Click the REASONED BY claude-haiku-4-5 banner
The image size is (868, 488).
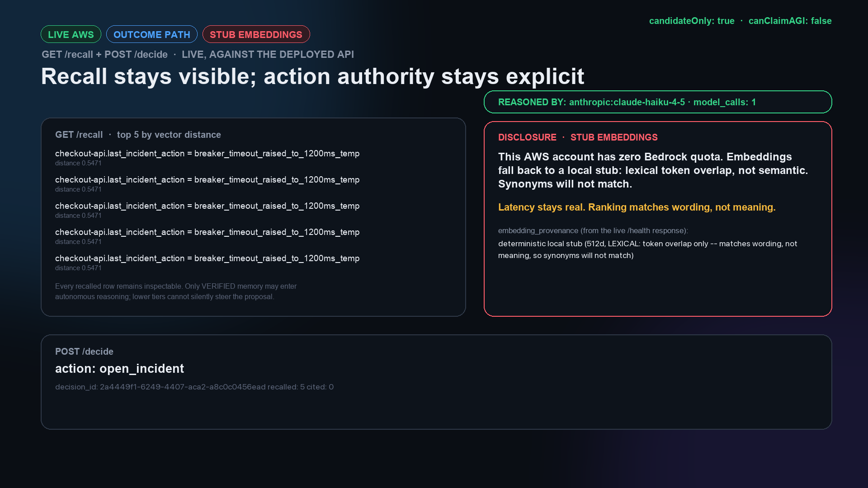coord(658,102)
